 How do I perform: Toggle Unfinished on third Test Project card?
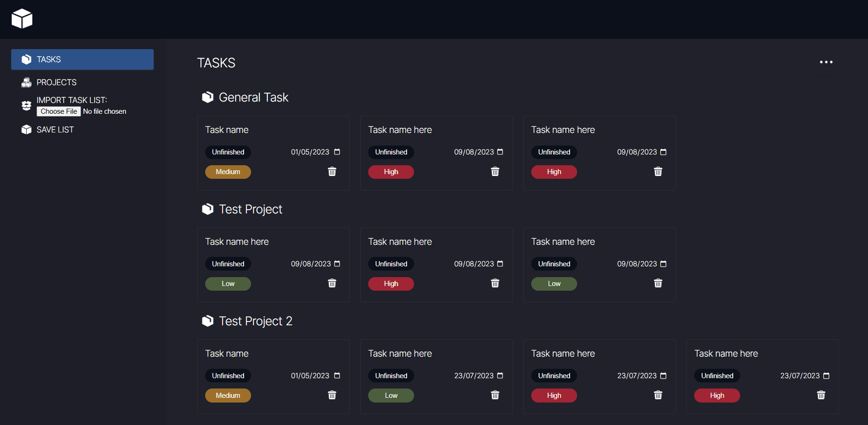(554, 264)
